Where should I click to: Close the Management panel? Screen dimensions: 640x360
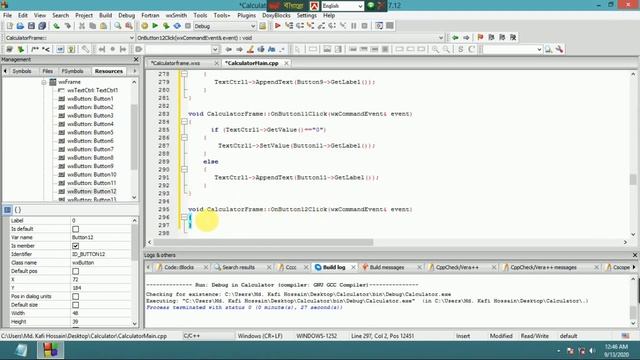[x=136, y=60]
